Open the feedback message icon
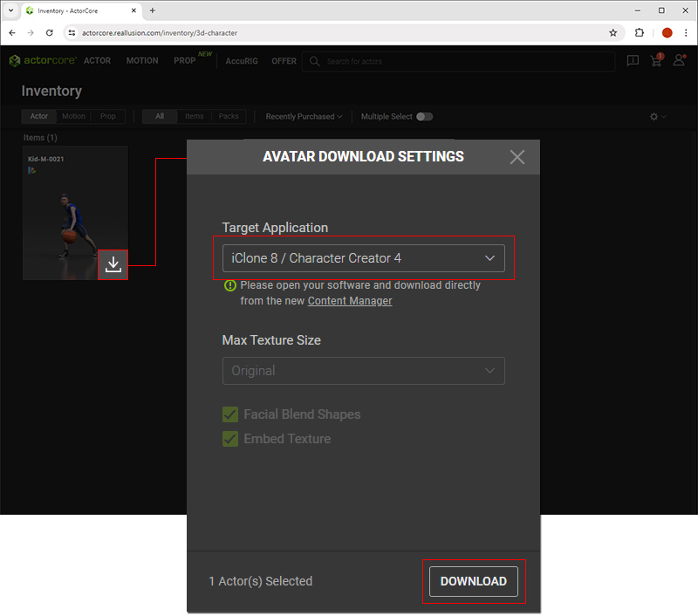This screenshot has height=616, width=698. 633,60
